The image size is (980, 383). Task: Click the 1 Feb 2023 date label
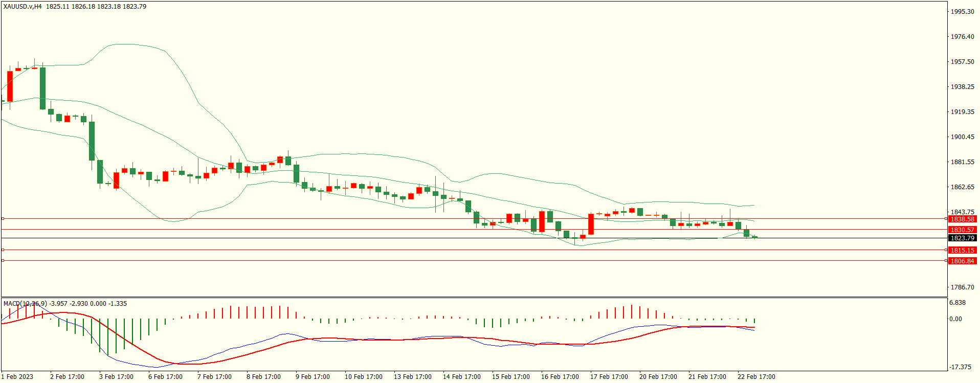[17, 377]
